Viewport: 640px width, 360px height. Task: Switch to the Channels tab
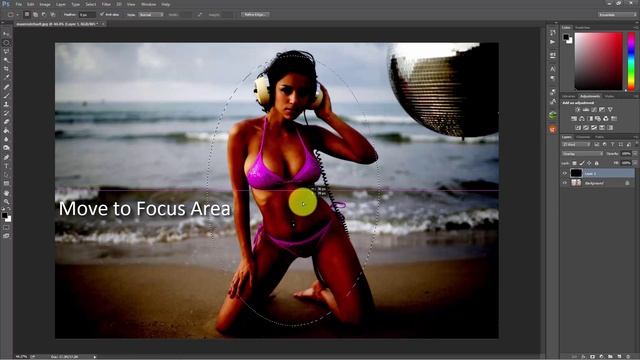(x=583, y=137)
